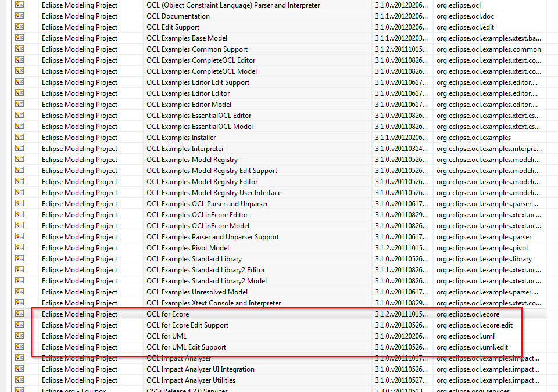Image resolution: width=558 pixels, height=392 pixels.
Task: Click the icon for OCL Examples CompleteOCL Model
Action: coord(20,71)
